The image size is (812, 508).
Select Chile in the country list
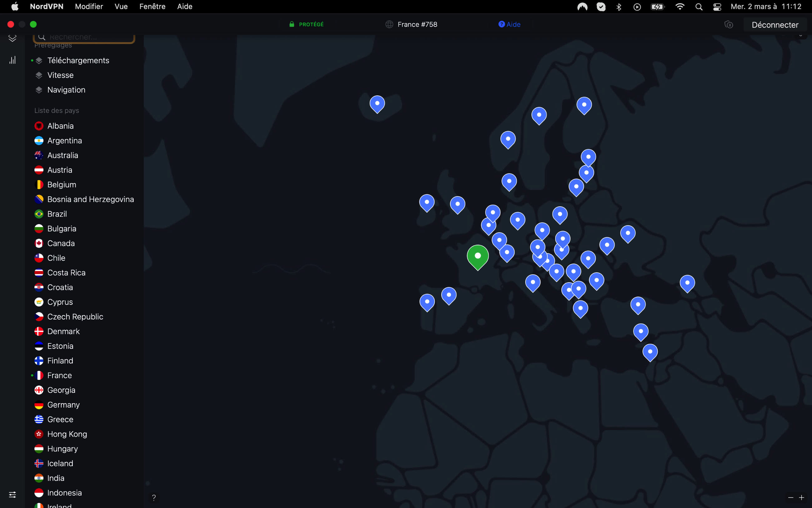56,258
